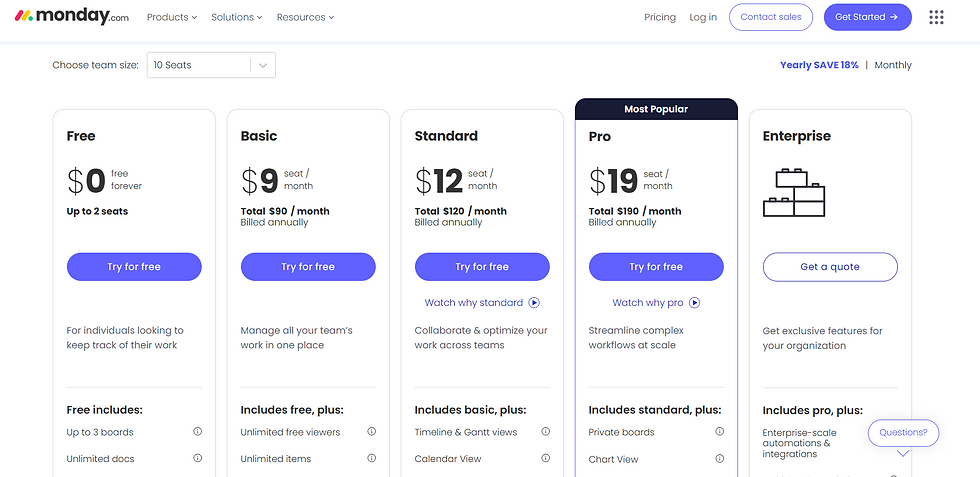Open the Log in page

(703, 18)
